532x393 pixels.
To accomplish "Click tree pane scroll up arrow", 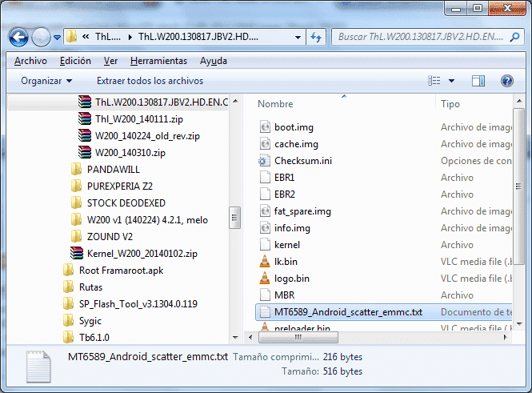I will (x=235, y=102).
